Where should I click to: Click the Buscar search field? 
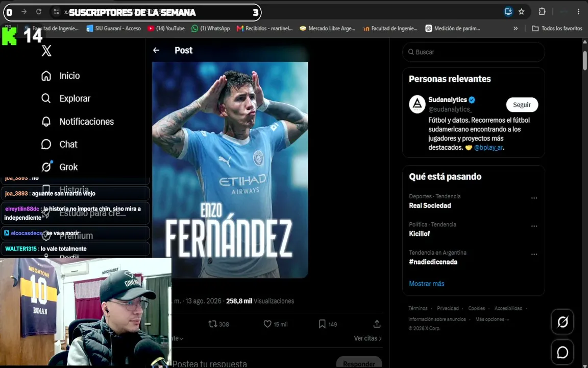click(x=473, y=52)
